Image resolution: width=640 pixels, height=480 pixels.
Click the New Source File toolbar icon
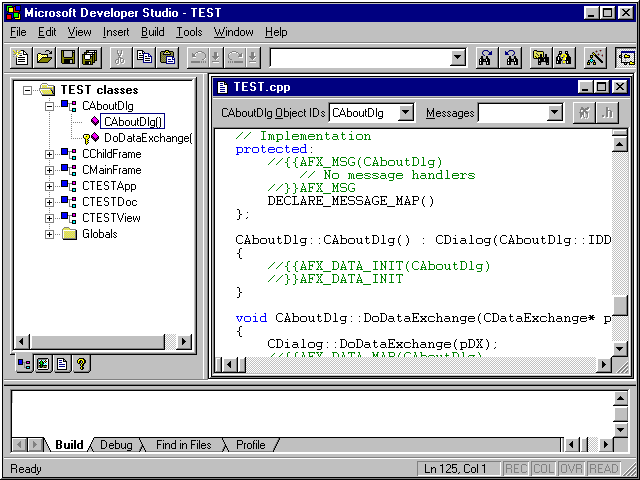pyautogui.click(x=23, y=57)
